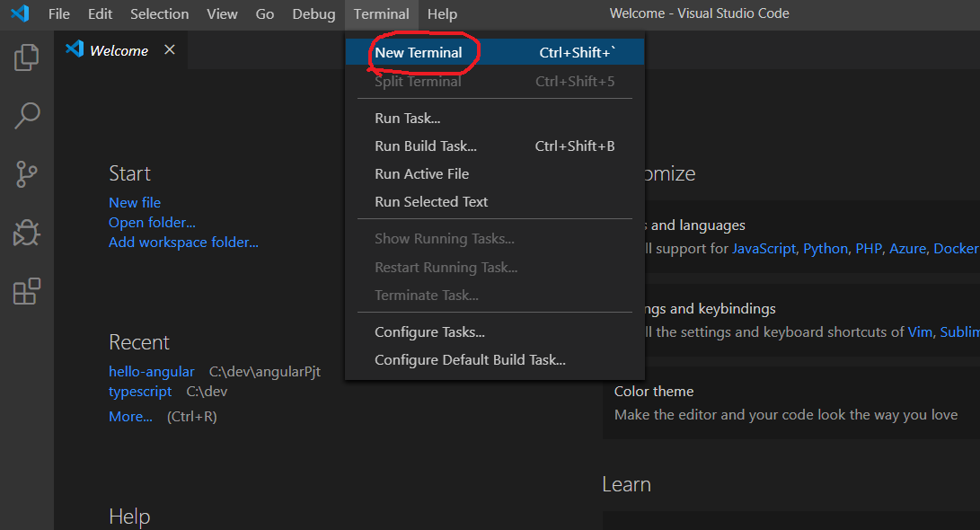Image resolution: width=980 pixels, height=530 pixels.
Task: Select Run Build Task... menu entry
Action: tap(494, 146)
